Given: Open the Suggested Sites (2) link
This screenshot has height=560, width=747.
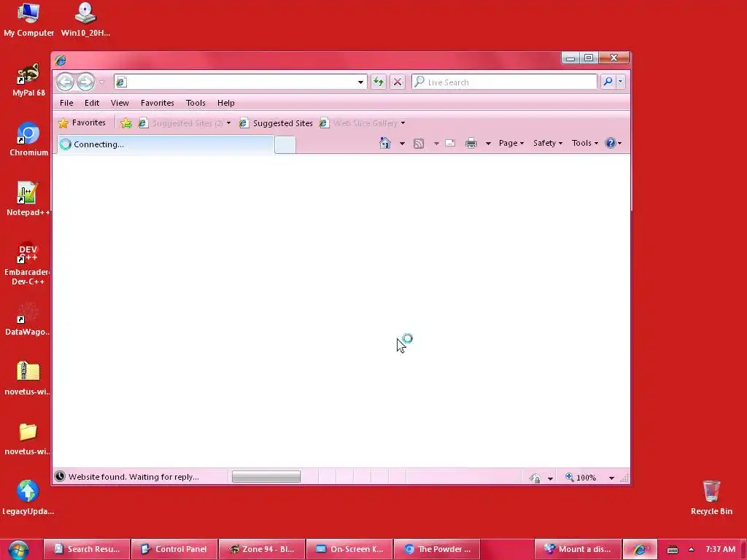Looking at the screenshot, I should 185,123.
